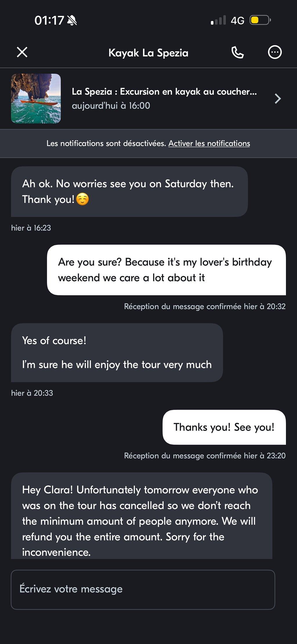This screenshot has width=297, height=644.
Task: Tap the battery indicator icon
Action: point(260,20)
